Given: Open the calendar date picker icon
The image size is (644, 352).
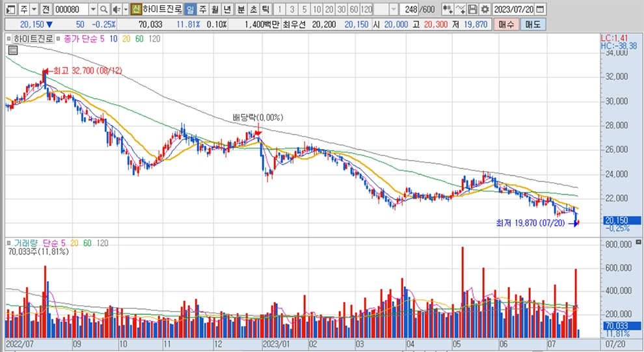Looking at the screenshot, I should [541, 9].
